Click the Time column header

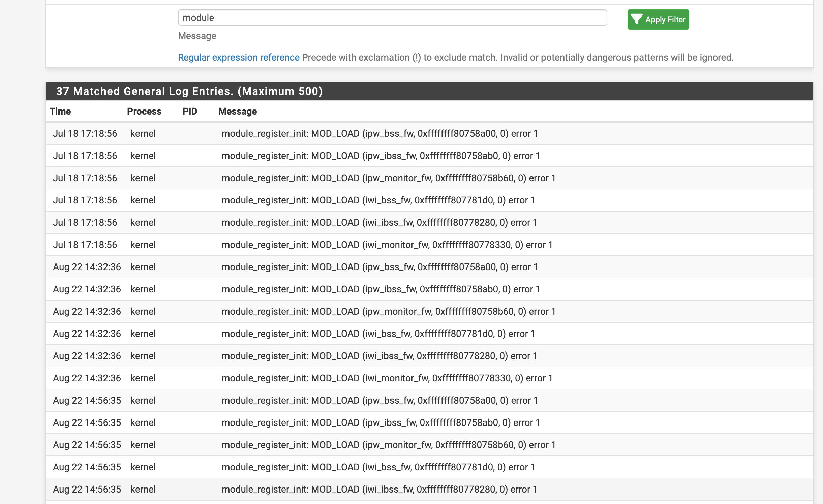(x=60, y=112)
